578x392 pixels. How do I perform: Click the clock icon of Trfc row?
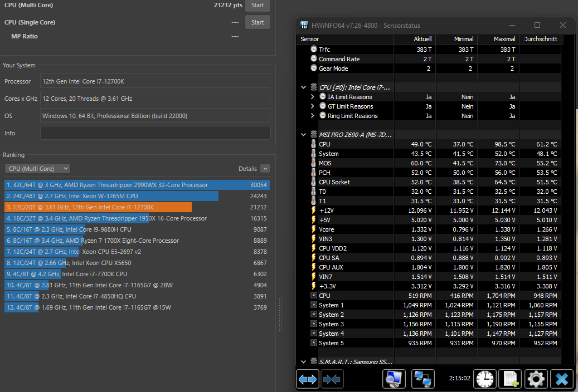[x=314, y=49]
